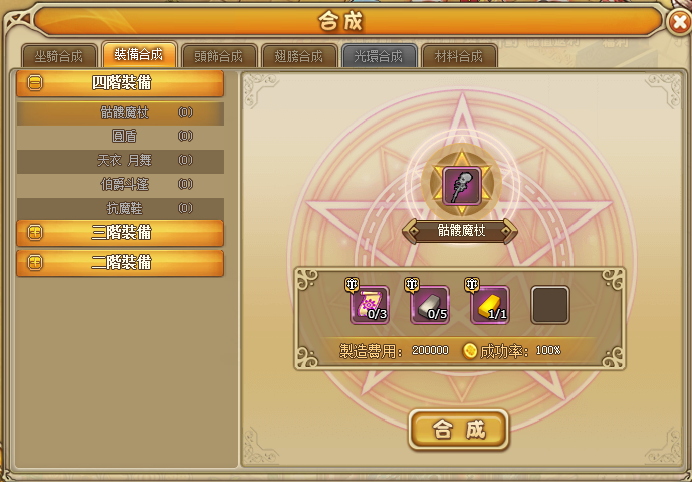Expand the 三階裝備 category
This screenshot has height=482, width=692.
pyautogui.click(x=35, y=233)
